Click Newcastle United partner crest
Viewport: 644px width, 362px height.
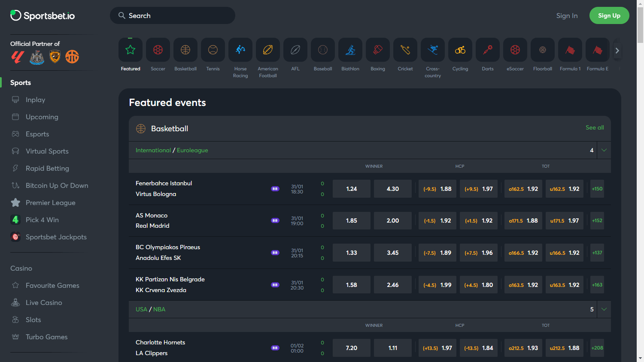pos(37,57)
